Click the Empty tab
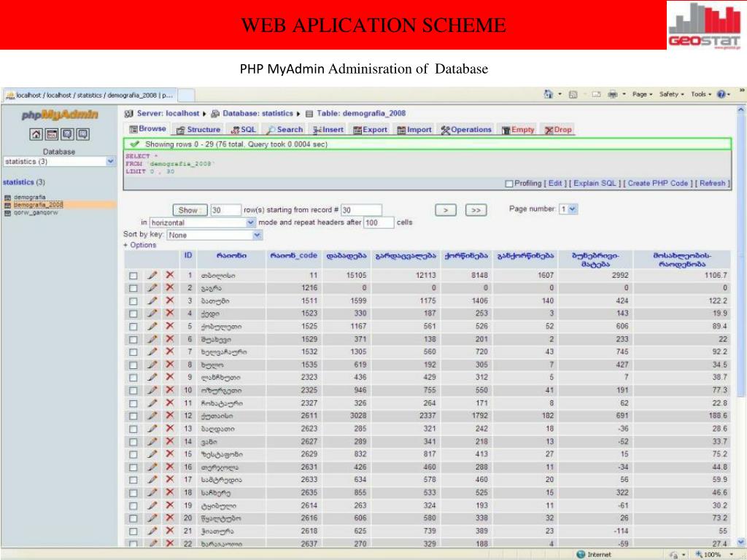The height and width of the screenshot is (560, 747). pos(518,130)
